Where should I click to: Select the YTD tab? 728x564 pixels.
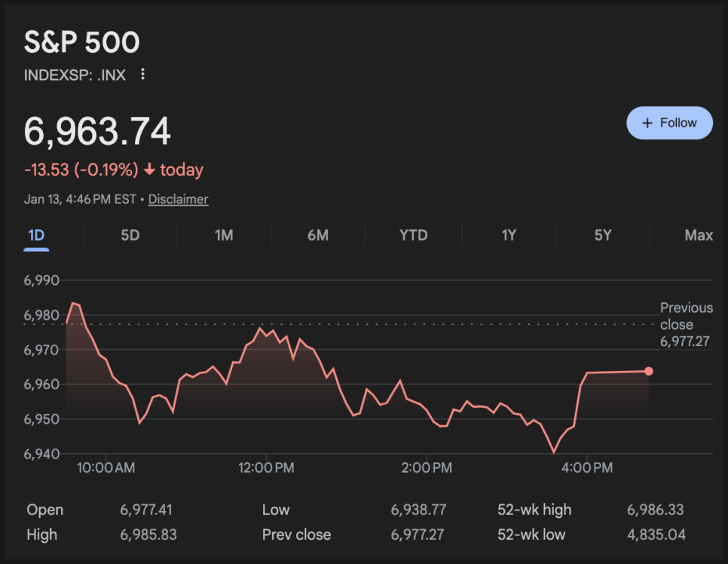[x=413, y=235]
